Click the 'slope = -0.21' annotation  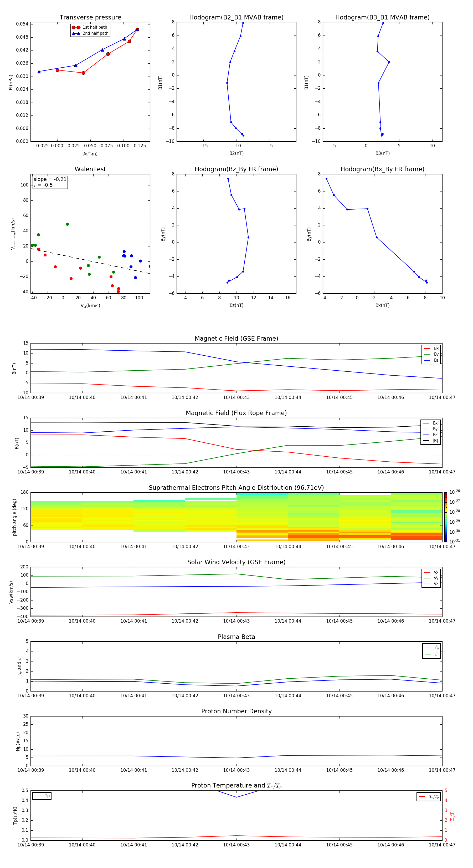50,179
